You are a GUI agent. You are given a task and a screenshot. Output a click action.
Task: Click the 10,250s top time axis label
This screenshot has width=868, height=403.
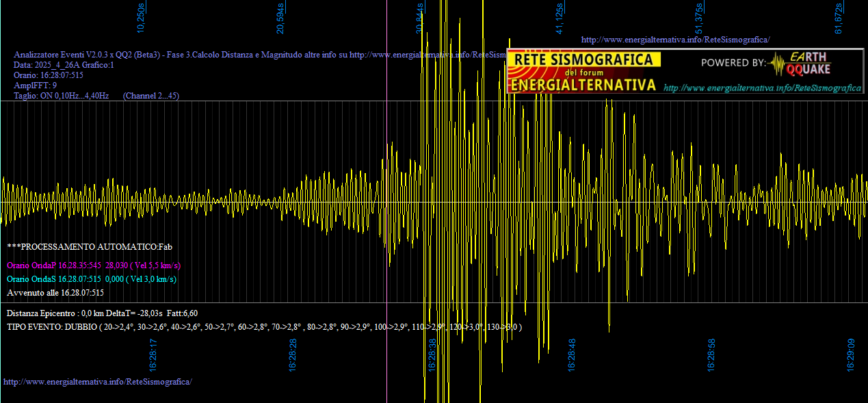(x=141, y=18)
